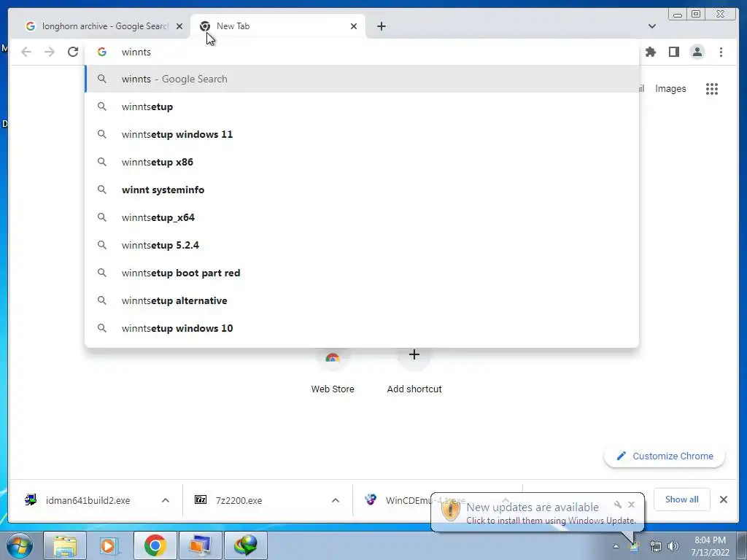
Task: Open the Images link
Action: (670, 88)
